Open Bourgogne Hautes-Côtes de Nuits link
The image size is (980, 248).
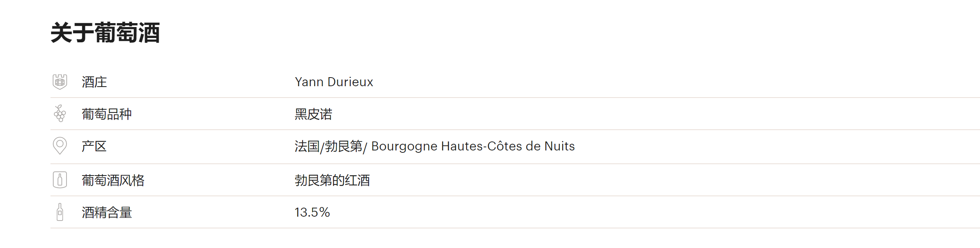(x=473, y=146)
